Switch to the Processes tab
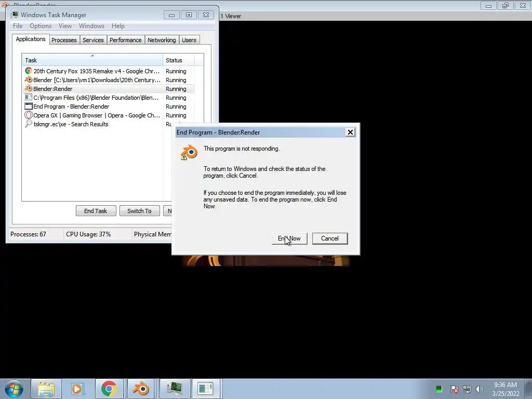Screen dimensions: 532x399 click(64, 40)
